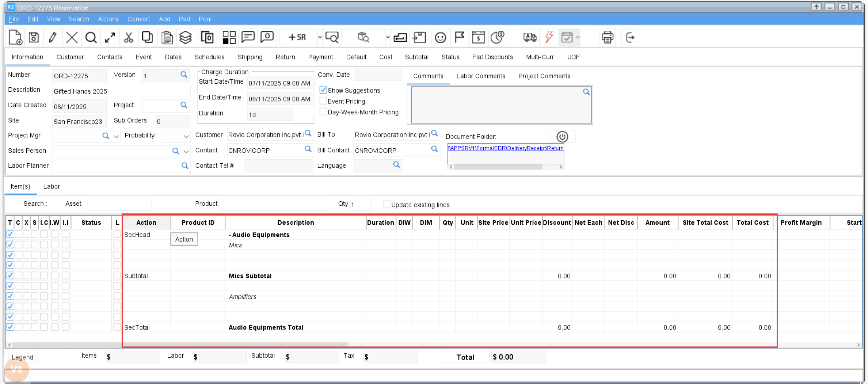Click the Document Folder power icon
Image resolution: width=868 pixels, height=384 pixels.
click(x=562, y=137)
